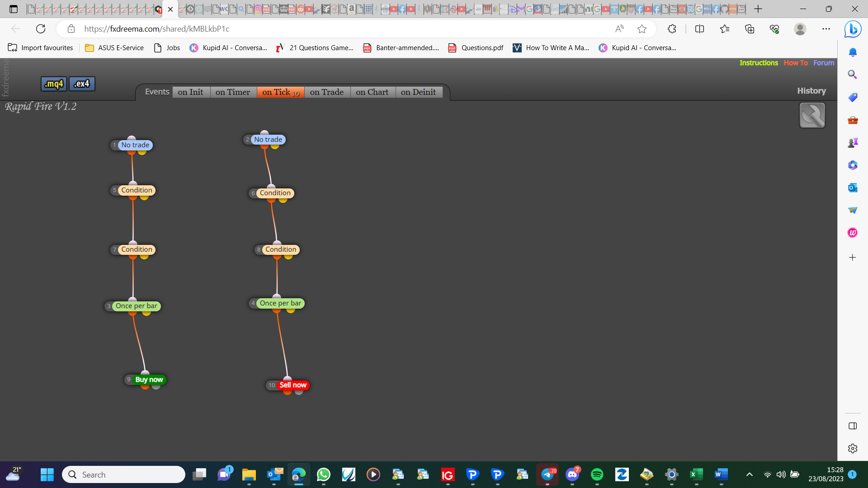Open ASUS E-Service bookmark folder
Viewport: 868px width, 488px height.
pyautogui.click(x=114, y=48)
